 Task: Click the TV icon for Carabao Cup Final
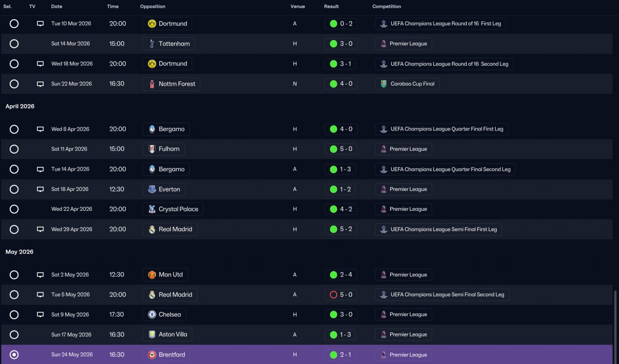pyautogui.click(x=41, y=84)
